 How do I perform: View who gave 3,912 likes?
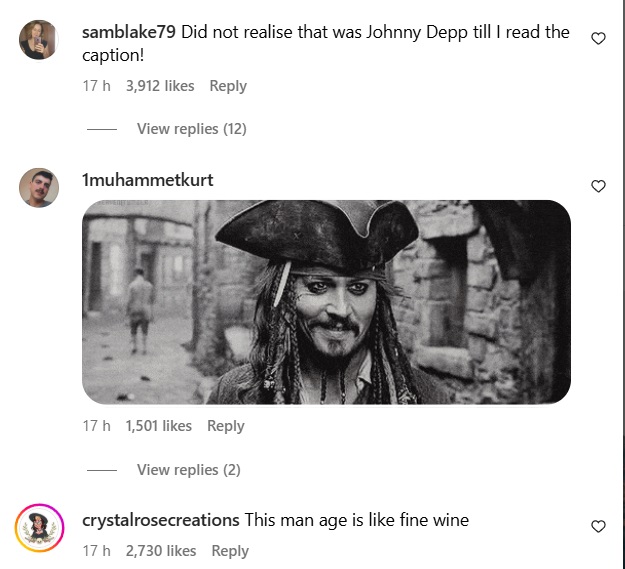160,86
